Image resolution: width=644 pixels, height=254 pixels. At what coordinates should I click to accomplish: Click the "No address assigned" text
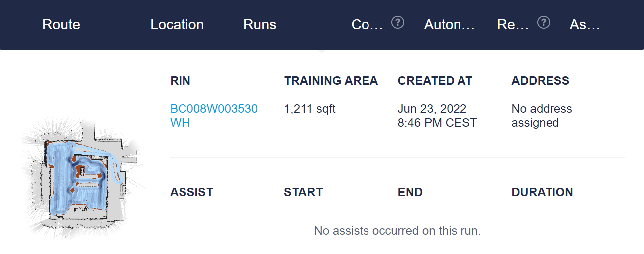tap(542, 116)
